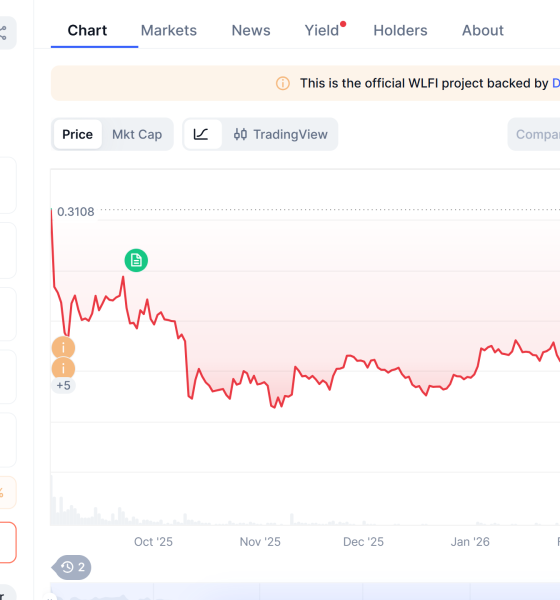Open the green document event marker
Viewport: 560px width, 600px height.
click(136, 261)
